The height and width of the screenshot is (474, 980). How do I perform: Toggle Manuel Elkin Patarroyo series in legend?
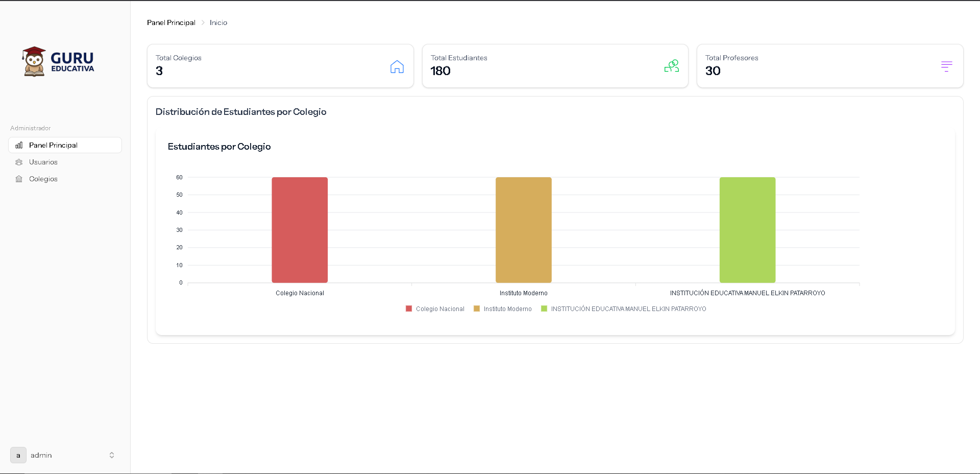coord(624,309)
